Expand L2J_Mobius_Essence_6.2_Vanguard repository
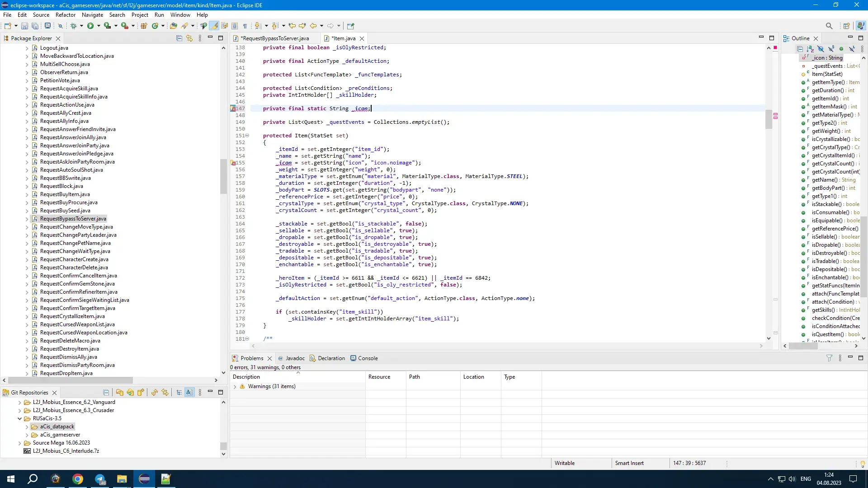 [x=20, y=402]
